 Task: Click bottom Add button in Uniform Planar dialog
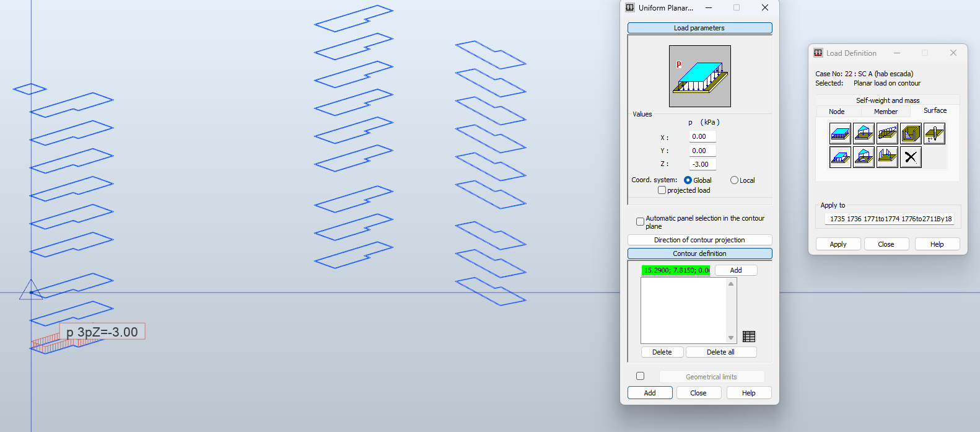point(650,393)
